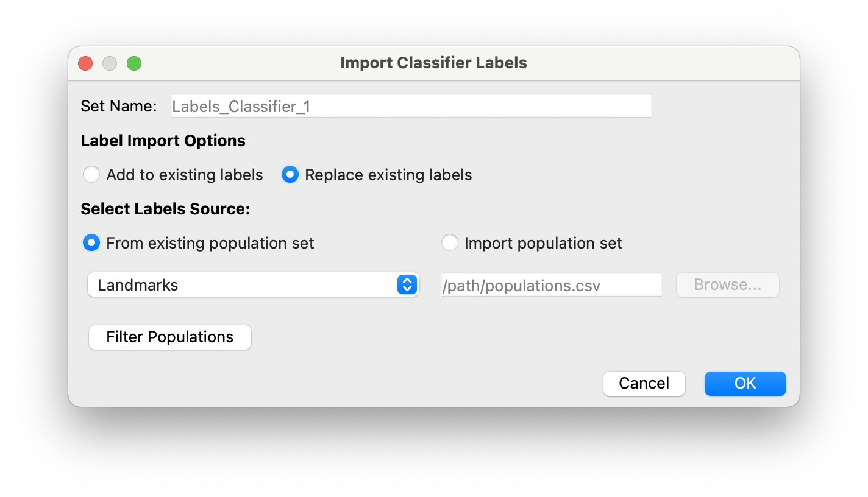Cancel the label import dialog
This screenshot has height=497, width=868.
[x=644, y=383]
